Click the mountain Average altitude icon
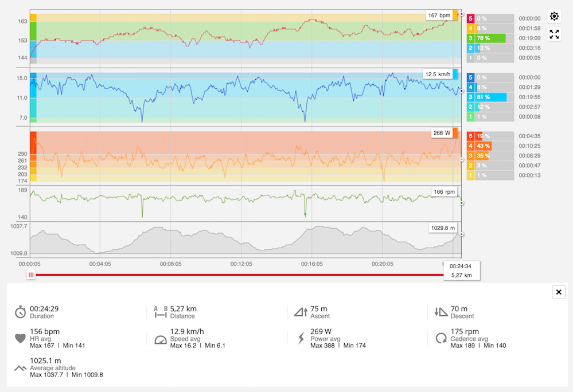The image size is (573, 392). (x=21, y=367)
